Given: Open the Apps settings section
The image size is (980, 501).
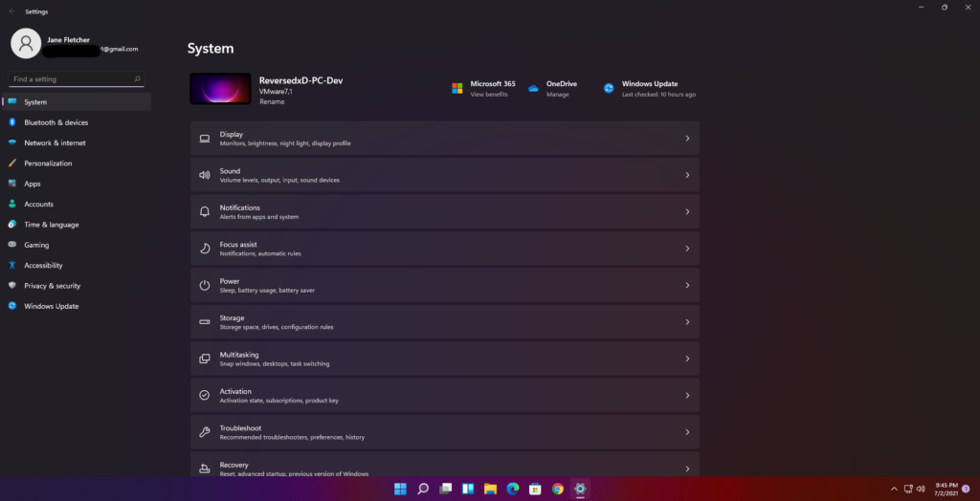Looking at the screenshot, I should tap(77, 184).
